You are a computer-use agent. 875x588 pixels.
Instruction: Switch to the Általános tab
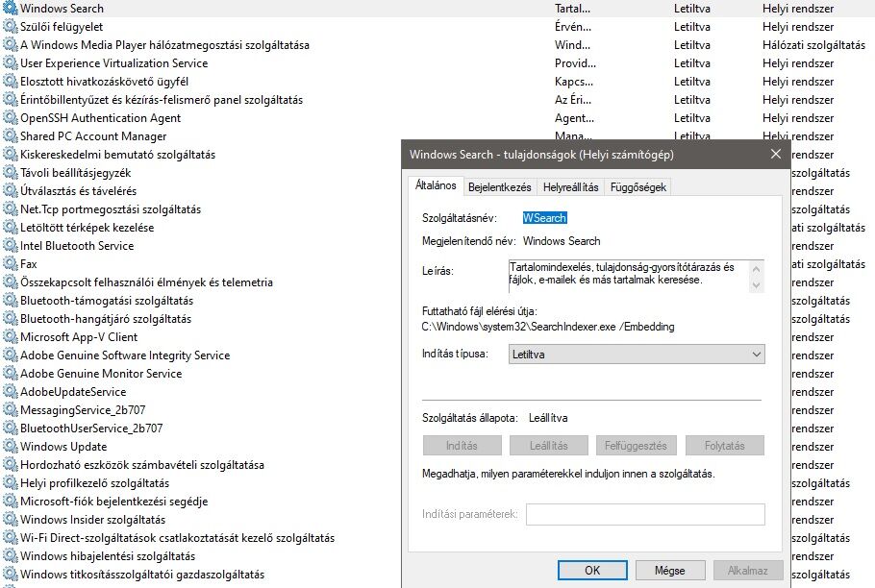[x=436, y=185]
